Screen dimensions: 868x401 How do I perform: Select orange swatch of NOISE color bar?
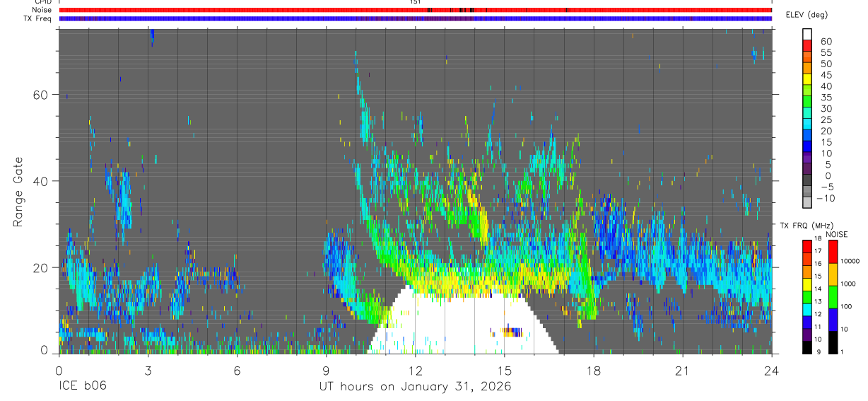click(833, 274)
